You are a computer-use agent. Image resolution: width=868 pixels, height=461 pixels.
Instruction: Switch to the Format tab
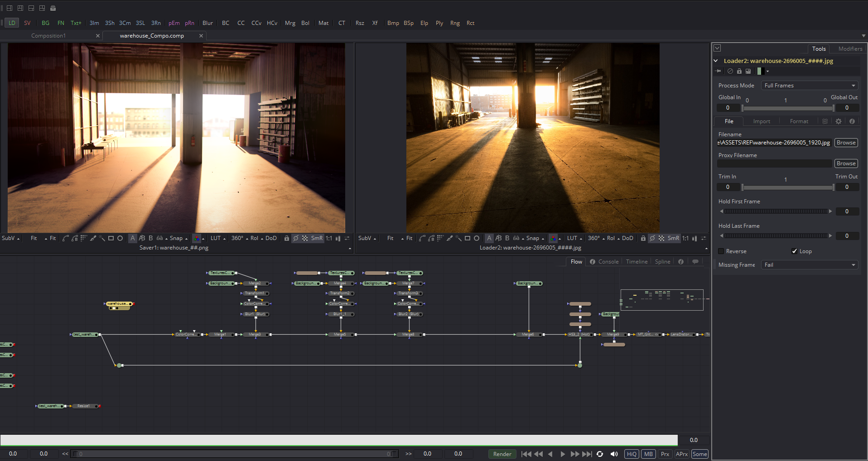tap(799, 121)
